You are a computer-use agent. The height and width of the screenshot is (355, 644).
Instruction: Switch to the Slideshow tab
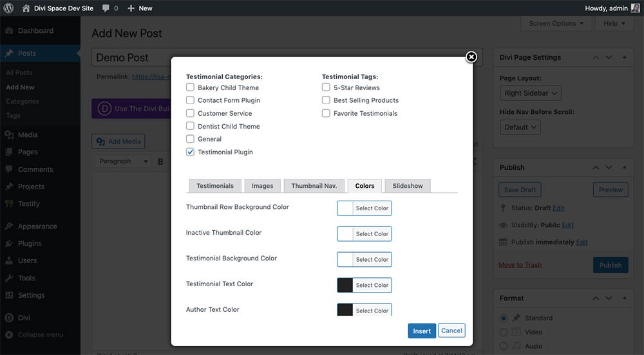[x=408, y=186]
